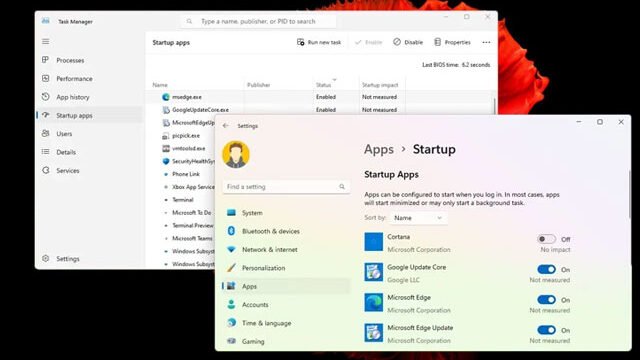Open Gaming settings
Image resolution: width=640 pixels, height=360 pixels.
click(x=286, y=342)
